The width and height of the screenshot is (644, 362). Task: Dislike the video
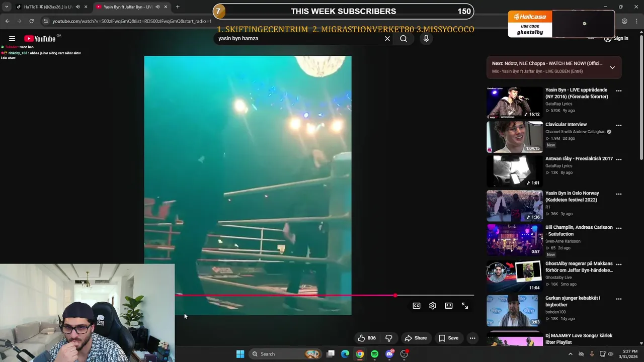pos(388,338)
